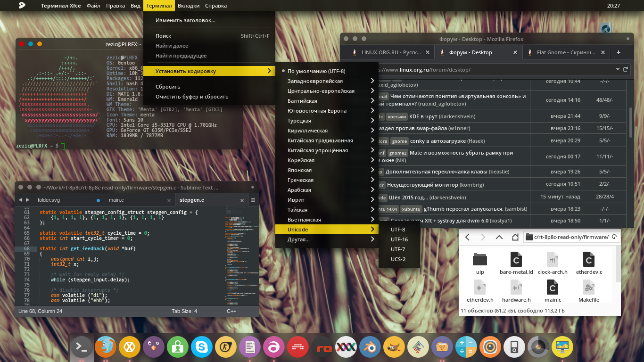This screenshot has width=644, height=362.
Task: Start GIMP from the dock
Action: 394,348
